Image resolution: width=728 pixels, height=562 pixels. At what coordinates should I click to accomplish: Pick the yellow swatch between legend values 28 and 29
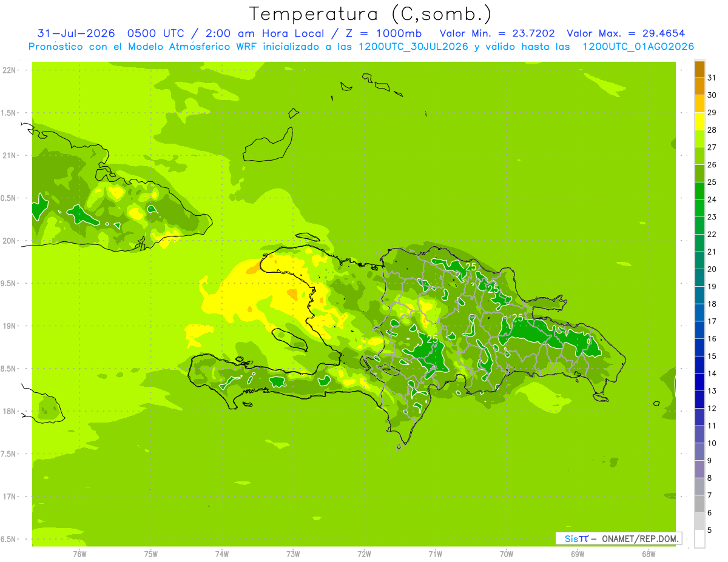[699, 121]
